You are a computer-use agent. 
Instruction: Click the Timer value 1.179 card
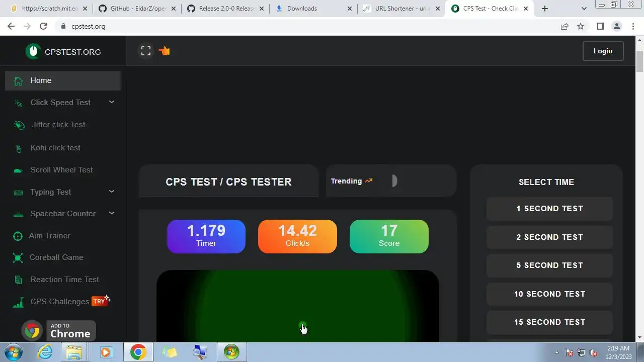pyautogui.click(x=206, y=236)
